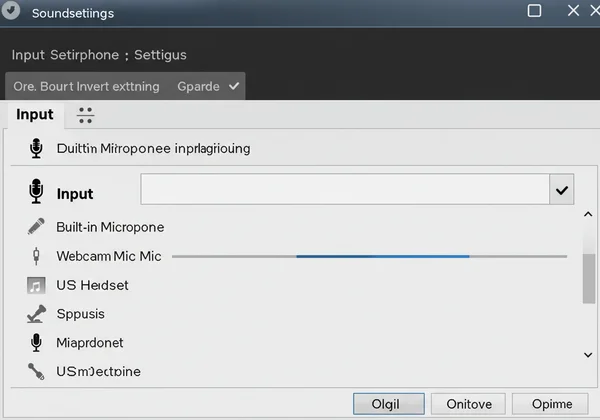The image size is (600, 420).
Task: Choose US Headset as input device
Action: pyautogui.click(x=92, y=285)
